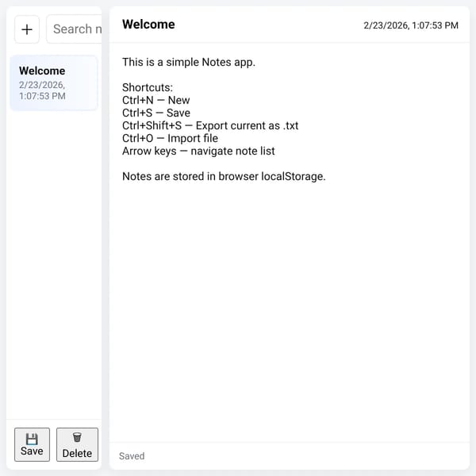Image resolution: width=476 pixels, height=476 pixels.
Task: Click the 'Ctrl+S — Save' line
Action: pos(156,113)
